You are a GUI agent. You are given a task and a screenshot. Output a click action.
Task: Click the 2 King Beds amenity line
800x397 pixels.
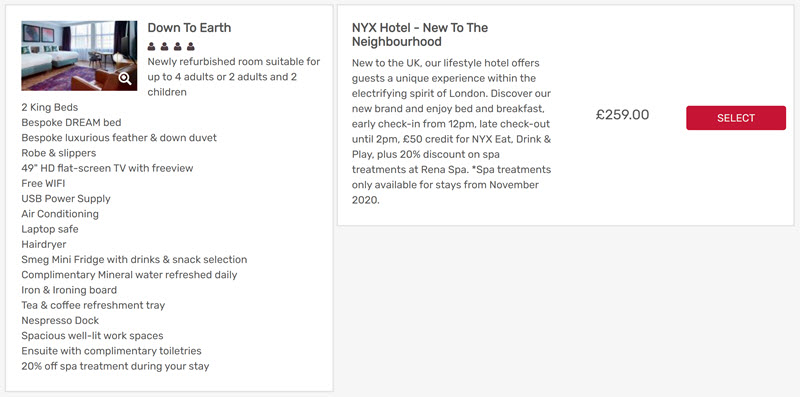49,108
